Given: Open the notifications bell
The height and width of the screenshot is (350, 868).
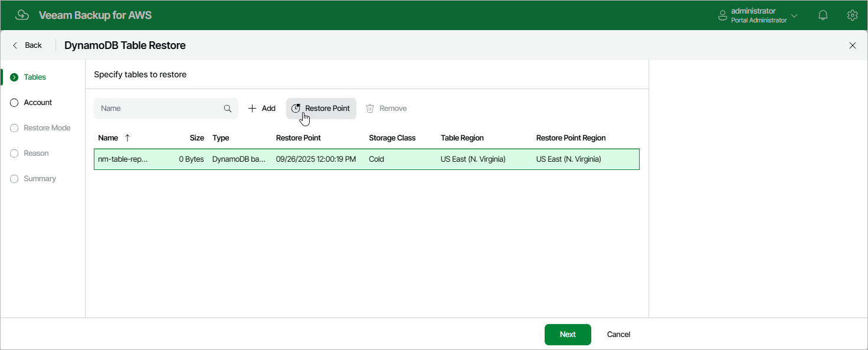Looking at the screenshot, I should pyautogui.click(x=823, y=15).
